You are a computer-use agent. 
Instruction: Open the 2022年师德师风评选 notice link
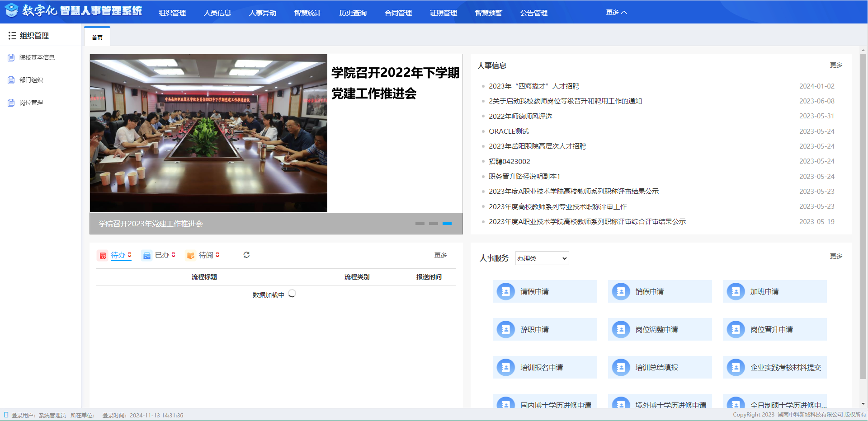520,116
